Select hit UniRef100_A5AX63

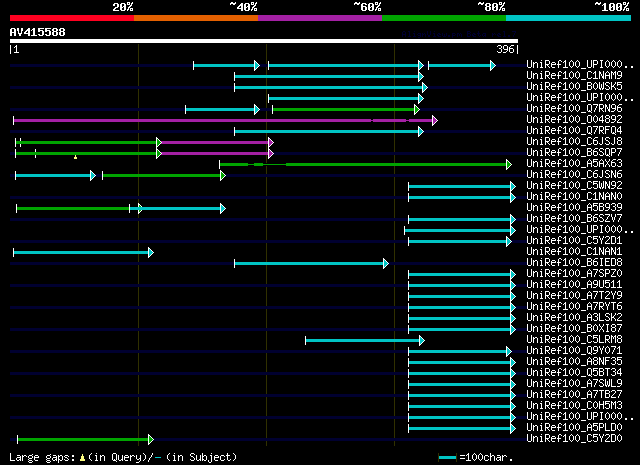(x=574, y=164)
